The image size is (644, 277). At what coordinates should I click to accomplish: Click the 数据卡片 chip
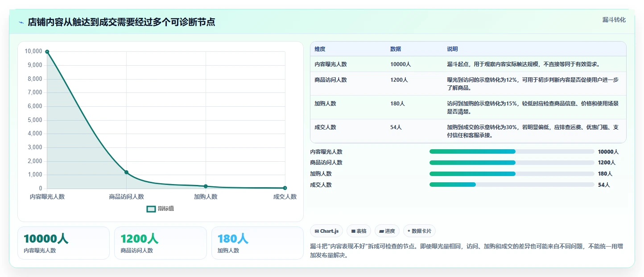pos(419,231)
